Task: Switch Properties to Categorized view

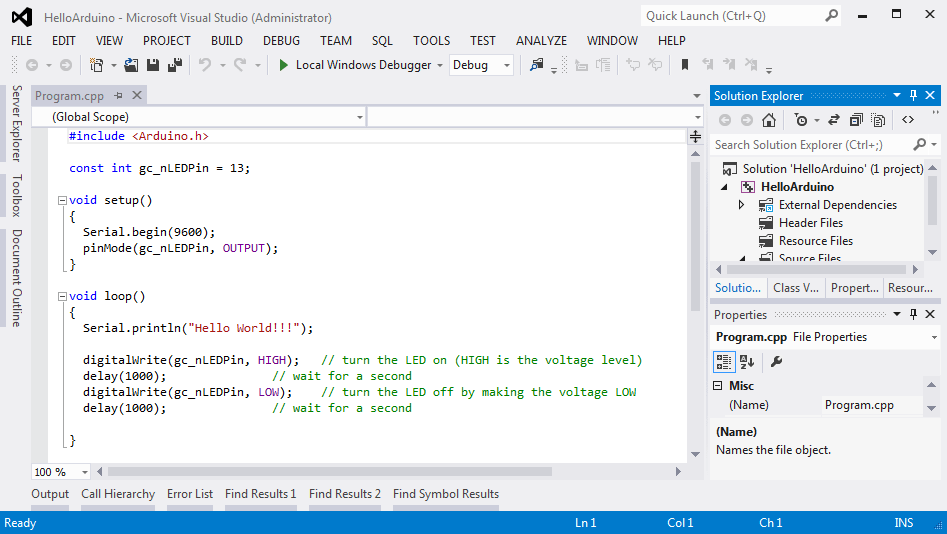Action: (724, 362)
